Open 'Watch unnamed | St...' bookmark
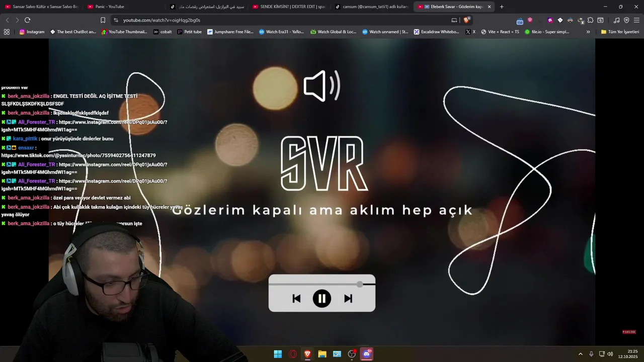This screenshot has width=644, height=362. click(385, 32)
